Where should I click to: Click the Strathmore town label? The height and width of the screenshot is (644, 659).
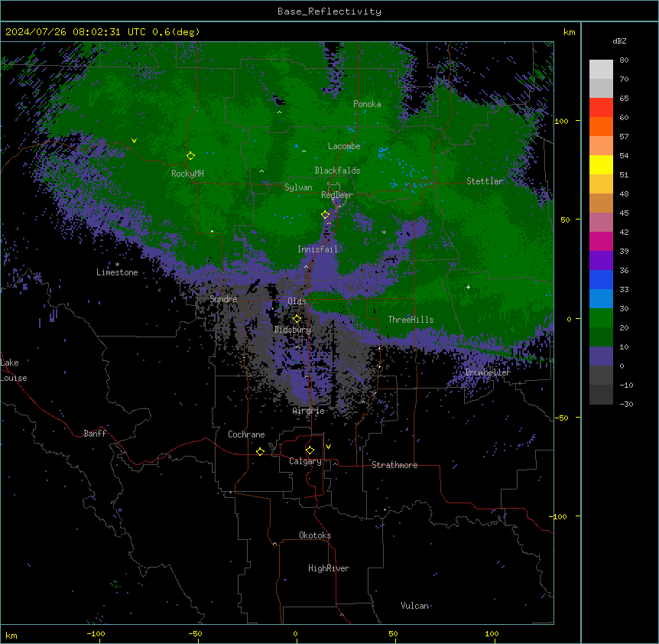coord(394,465)
